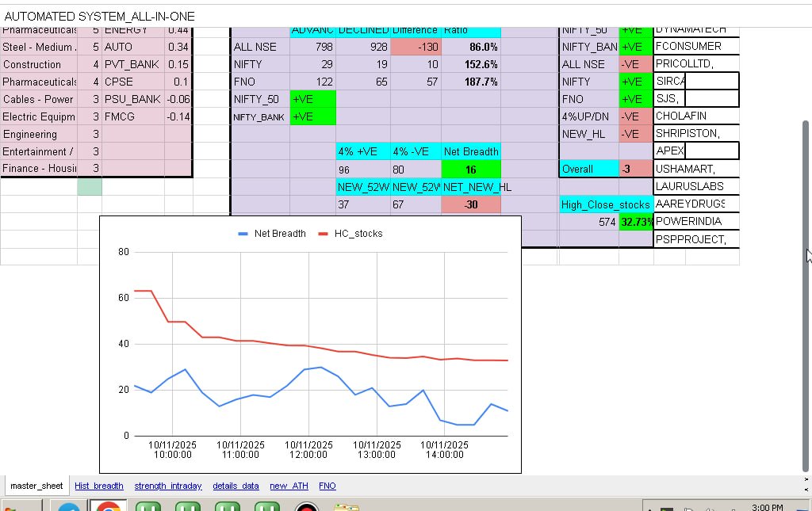
Task: Select the CPSE sector cell
Action: pos(133,82)
